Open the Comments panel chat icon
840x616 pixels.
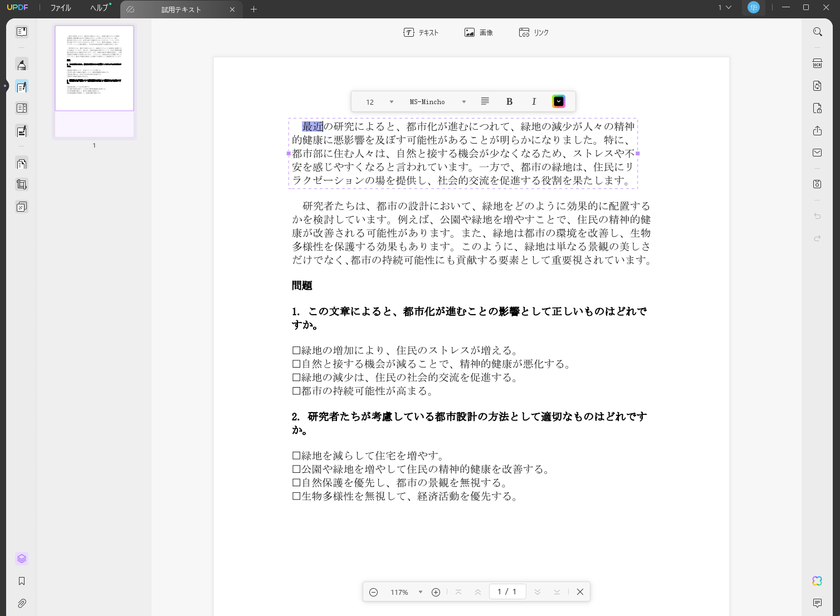point(817,603)
